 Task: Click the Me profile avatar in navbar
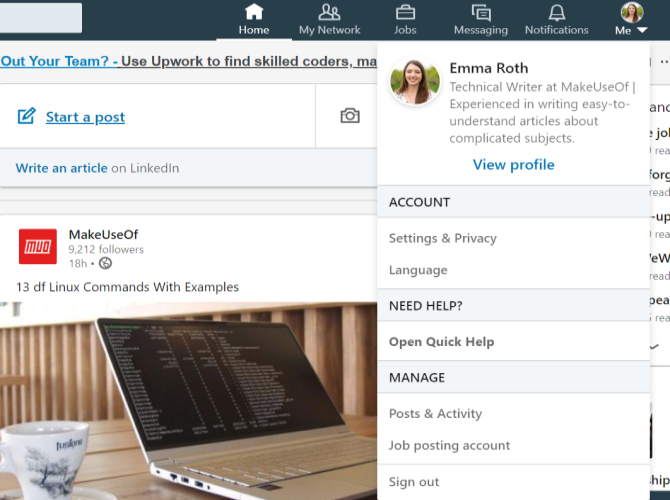[632, 12]
